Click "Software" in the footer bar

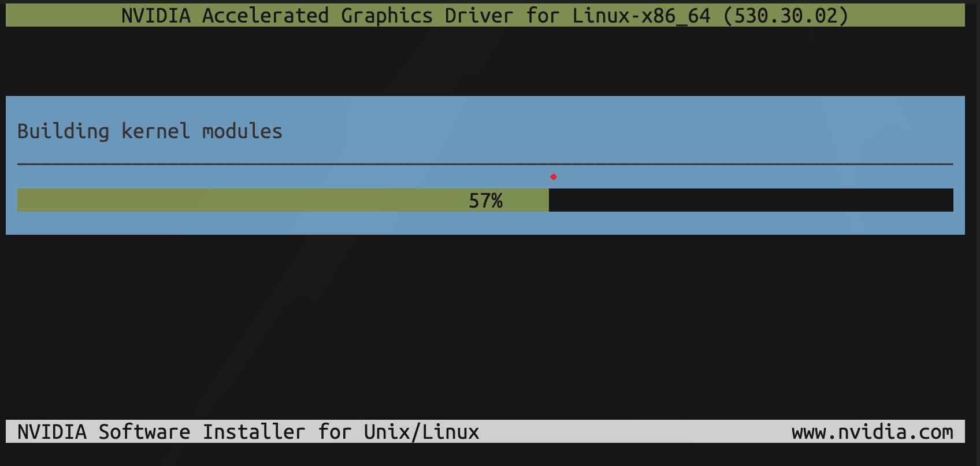pos(144,432)
